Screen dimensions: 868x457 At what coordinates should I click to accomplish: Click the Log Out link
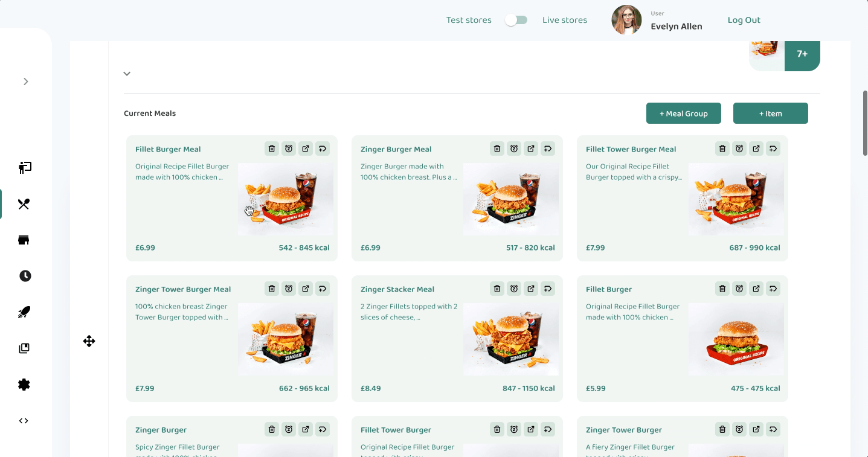pos(744,20)
